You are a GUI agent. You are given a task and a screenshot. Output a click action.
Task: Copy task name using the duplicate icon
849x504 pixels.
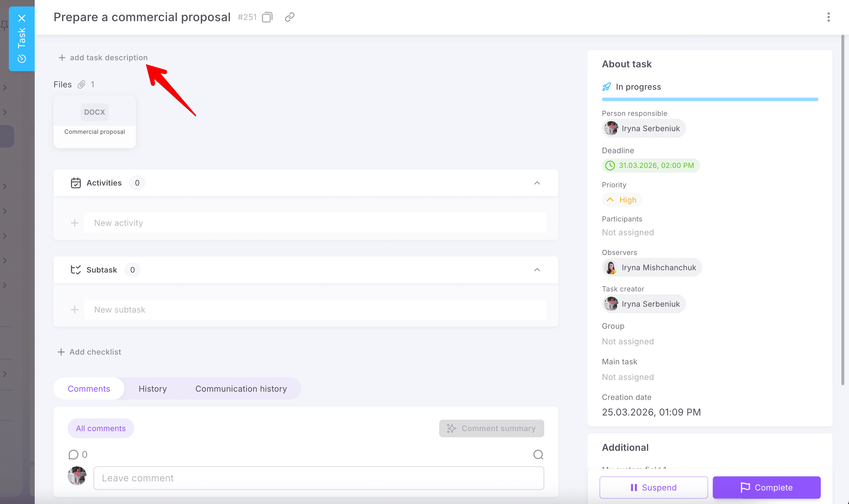click(x=267, y=17)
